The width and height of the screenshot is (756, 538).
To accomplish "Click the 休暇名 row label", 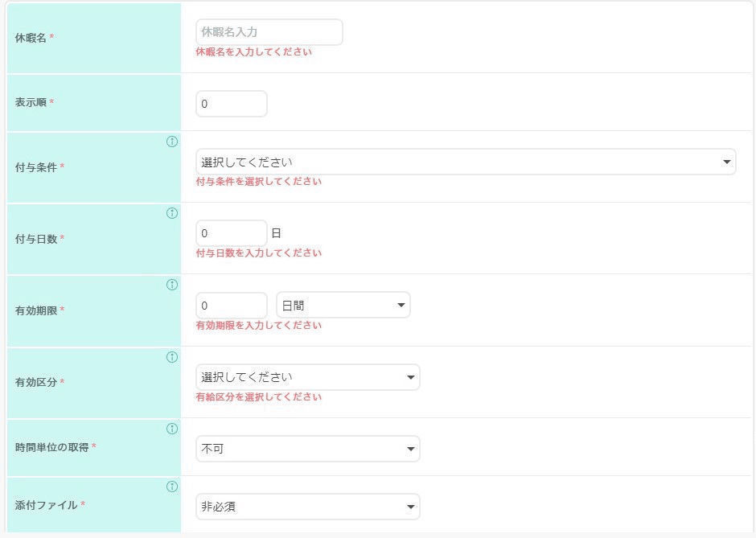I will click(31, 38).
